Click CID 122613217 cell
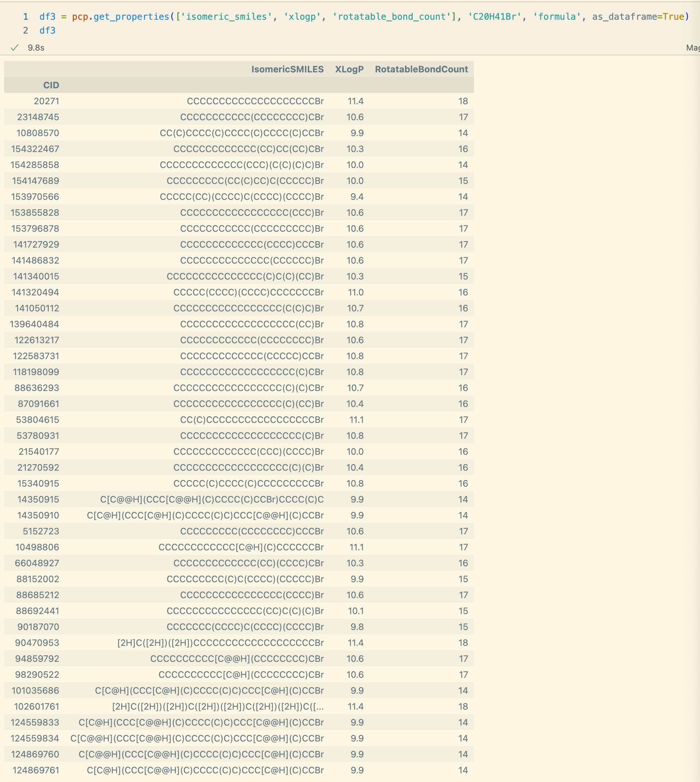The width and height of the screenshot is (700, 782). (37, 340)
